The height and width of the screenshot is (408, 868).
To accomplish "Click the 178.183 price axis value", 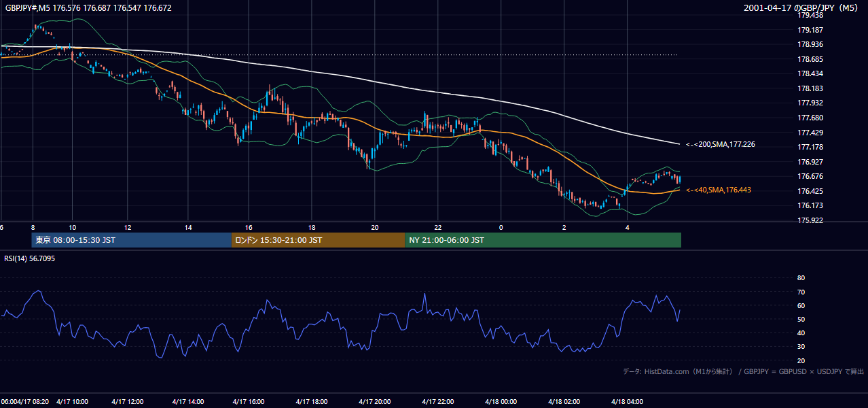I will pyautogui.click(x=810, y=88).
